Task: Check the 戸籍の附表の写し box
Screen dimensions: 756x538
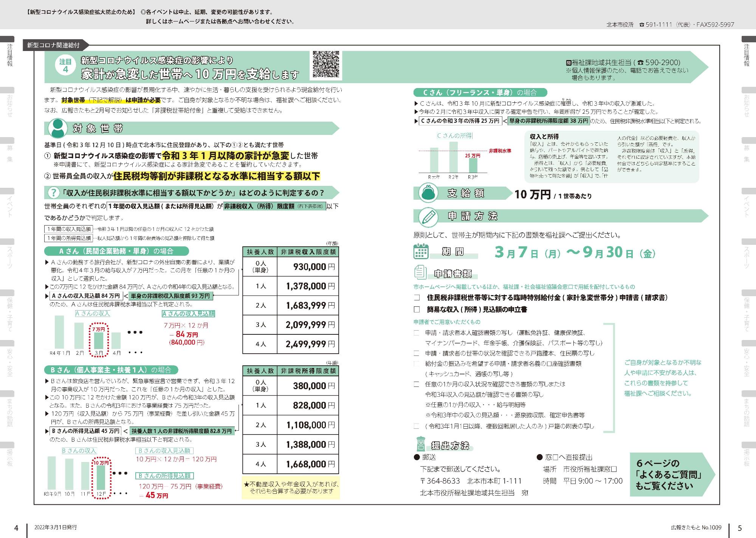Action: point(417,427)
